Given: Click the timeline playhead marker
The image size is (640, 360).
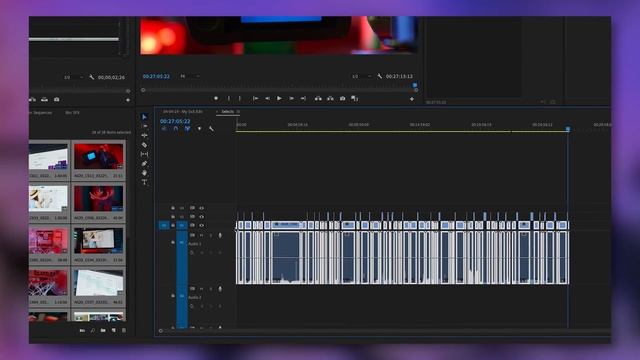Looking at the screenshot, I should (x=568, y=129).
